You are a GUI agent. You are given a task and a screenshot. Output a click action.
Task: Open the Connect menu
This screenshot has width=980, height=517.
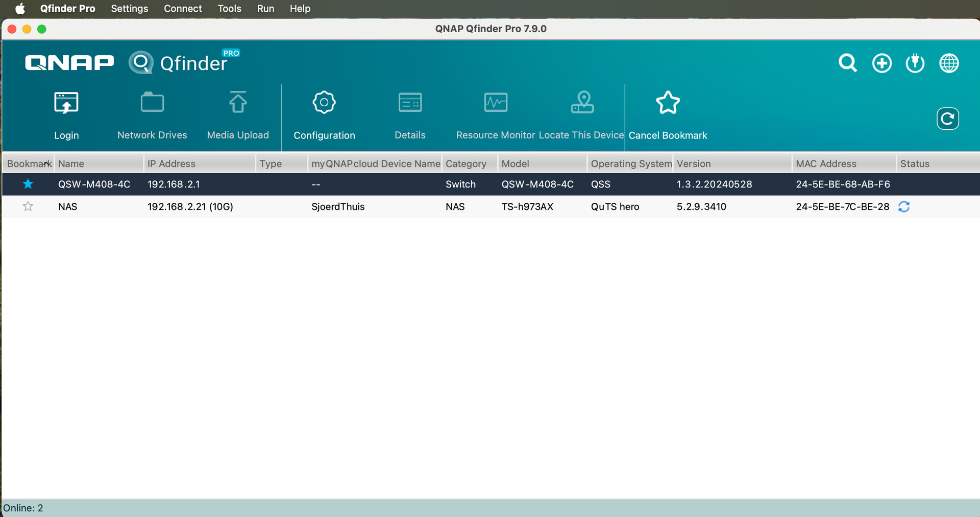pyautogui.click(x=183, y=9)
